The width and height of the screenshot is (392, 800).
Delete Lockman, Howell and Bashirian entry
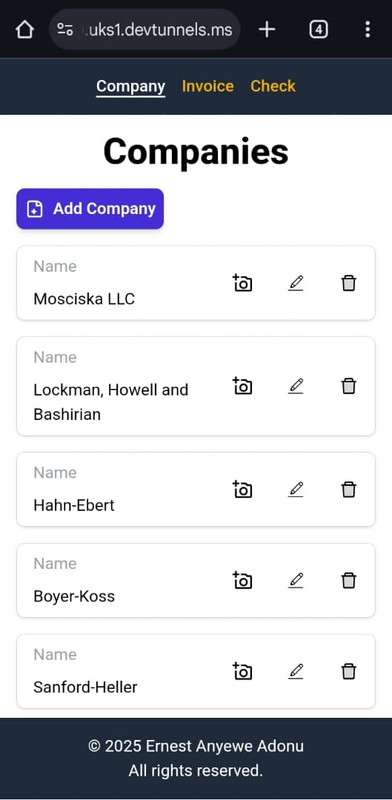(349, 386)
